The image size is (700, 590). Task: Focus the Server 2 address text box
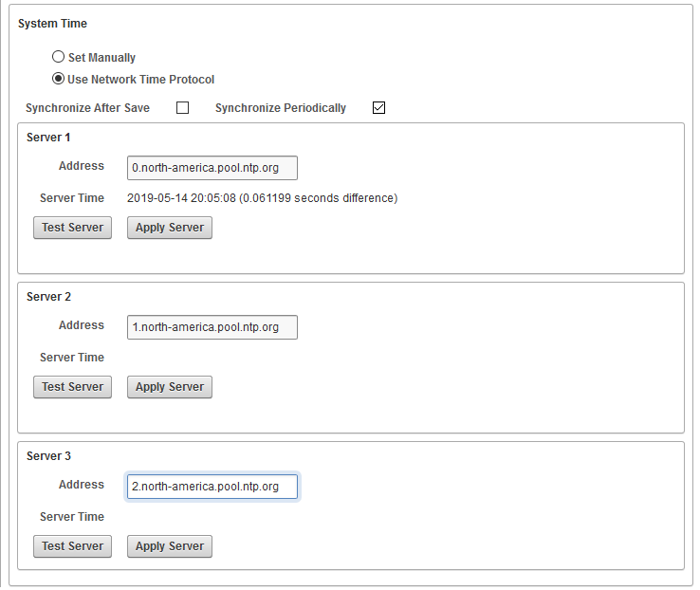point(212,327)
